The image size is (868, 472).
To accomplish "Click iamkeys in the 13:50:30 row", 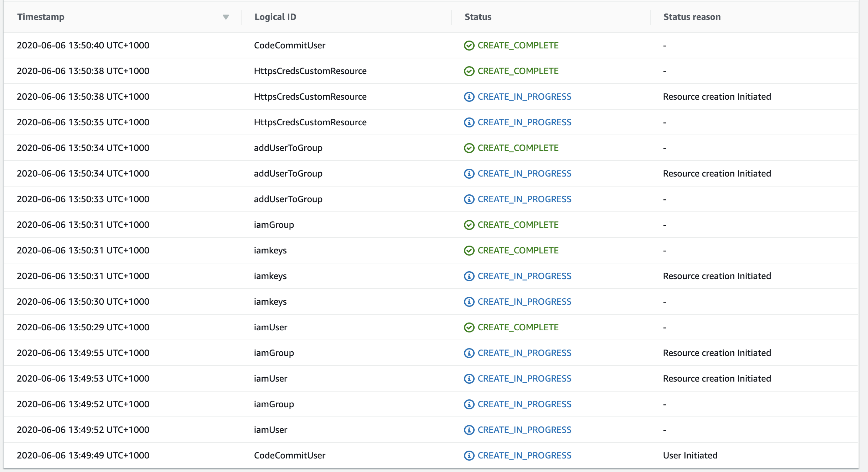I will pos(270,302).
